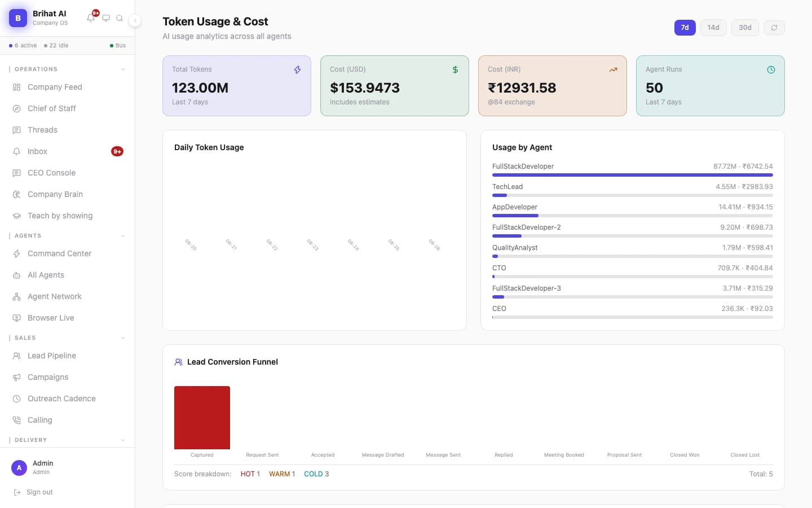
Task: Collapse the Sales section chevron
Action: [122, 338]
